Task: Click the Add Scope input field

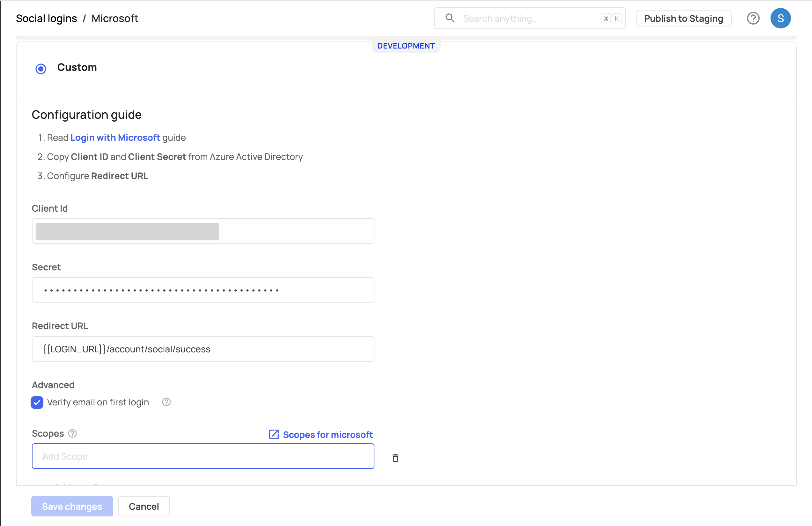Action: (x=203, y=456)
